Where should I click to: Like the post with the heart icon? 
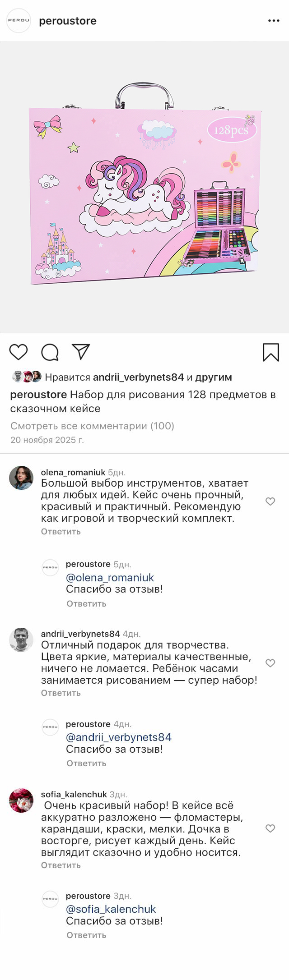click(x=19, y=352)
